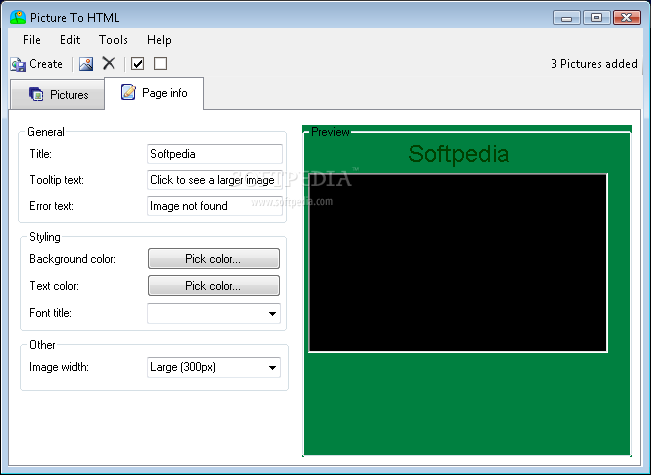Open the File menu
Image resolution: width=651 pixels, height=475 pixels.
[32, 40]
